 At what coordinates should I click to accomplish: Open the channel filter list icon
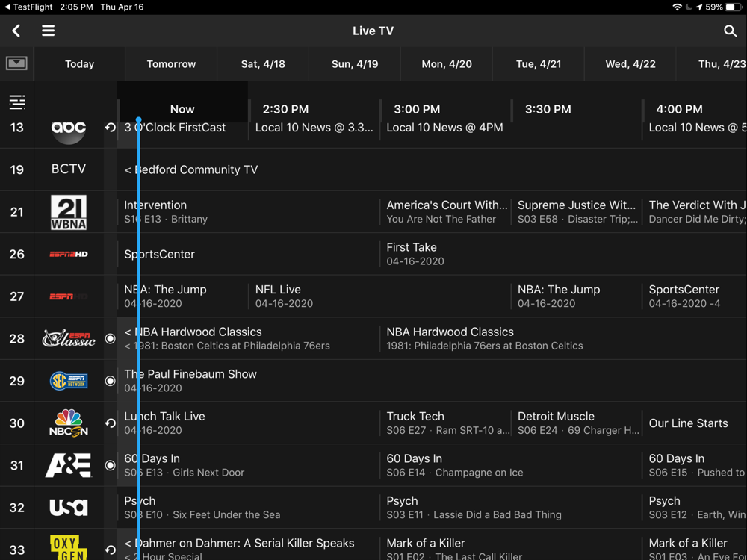tap(17, 102)
